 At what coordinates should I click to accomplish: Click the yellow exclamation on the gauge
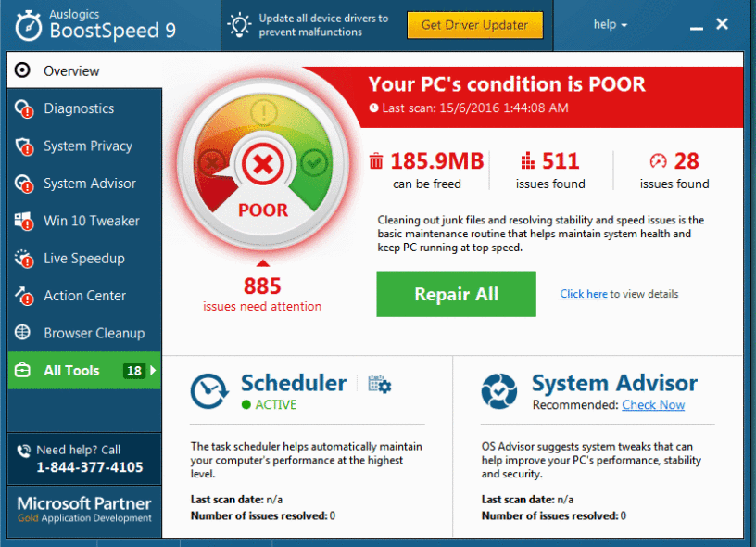pyautogui.click(x=263, y=113)
